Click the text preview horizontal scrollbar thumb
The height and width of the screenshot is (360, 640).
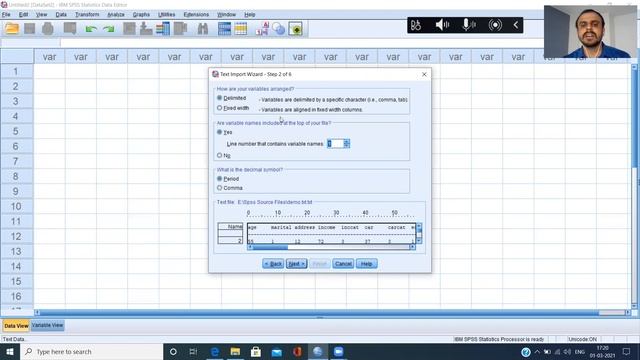[270, 247]
